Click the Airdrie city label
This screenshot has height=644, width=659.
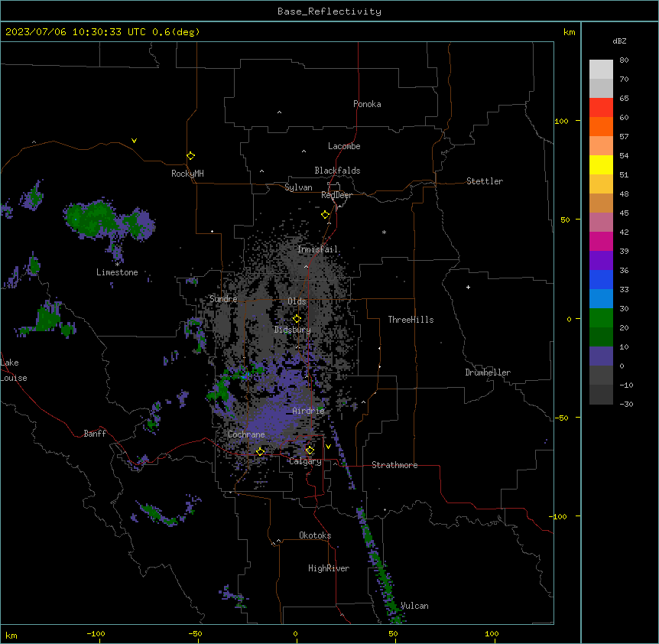coord(309,411)
